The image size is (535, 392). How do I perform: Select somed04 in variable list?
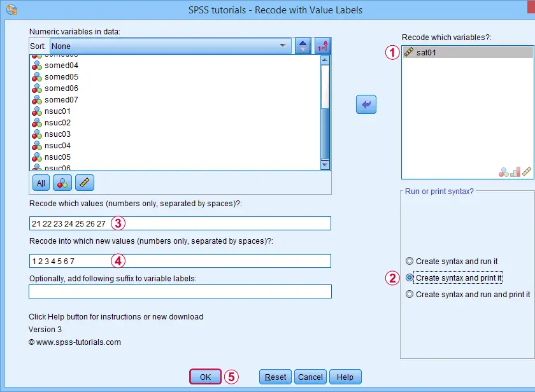tap(175, 65)
